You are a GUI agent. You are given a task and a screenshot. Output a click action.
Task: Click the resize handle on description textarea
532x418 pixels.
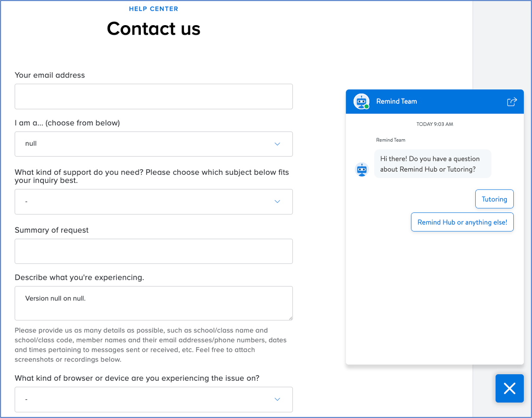(290, 318)
